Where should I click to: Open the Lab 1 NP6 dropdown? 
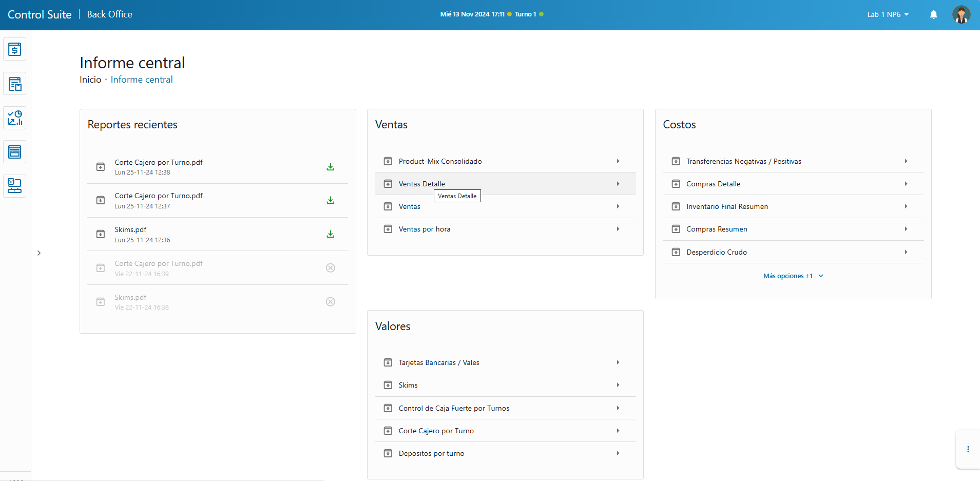pos(888,14)
